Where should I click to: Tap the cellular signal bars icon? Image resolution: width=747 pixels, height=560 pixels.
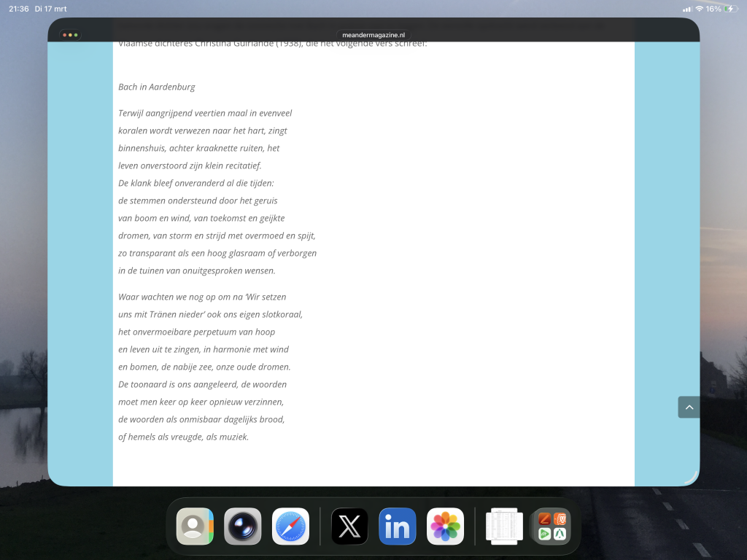click(x=686, y=9)
